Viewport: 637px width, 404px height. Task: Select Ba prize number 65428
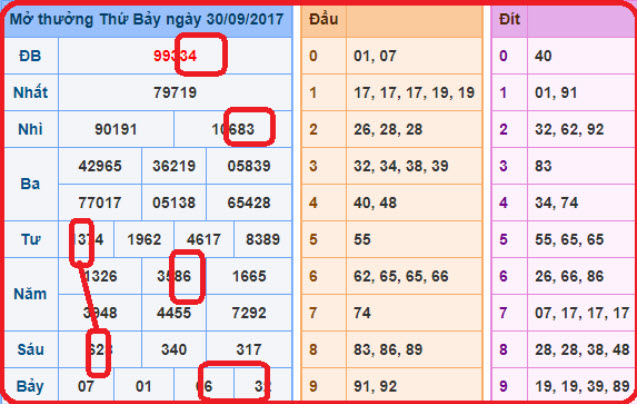248,201
